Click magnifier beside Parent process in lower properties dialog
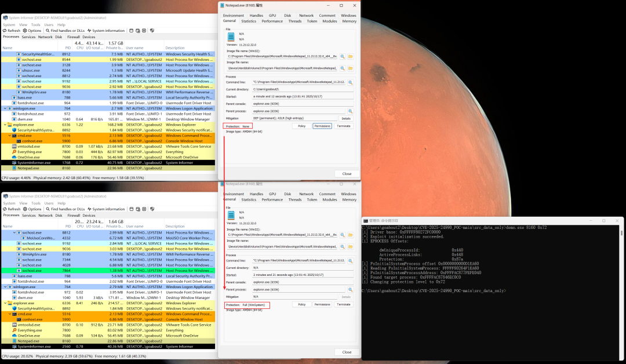The width and height of the screenshot is (626, 364). (x=351, y=289)
